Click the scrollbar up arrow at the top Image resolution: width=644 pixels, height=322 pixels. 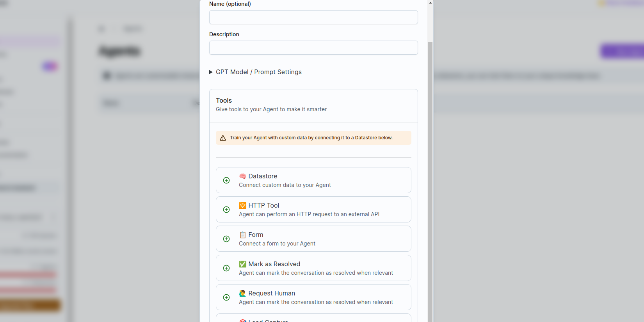coord(431,3)
